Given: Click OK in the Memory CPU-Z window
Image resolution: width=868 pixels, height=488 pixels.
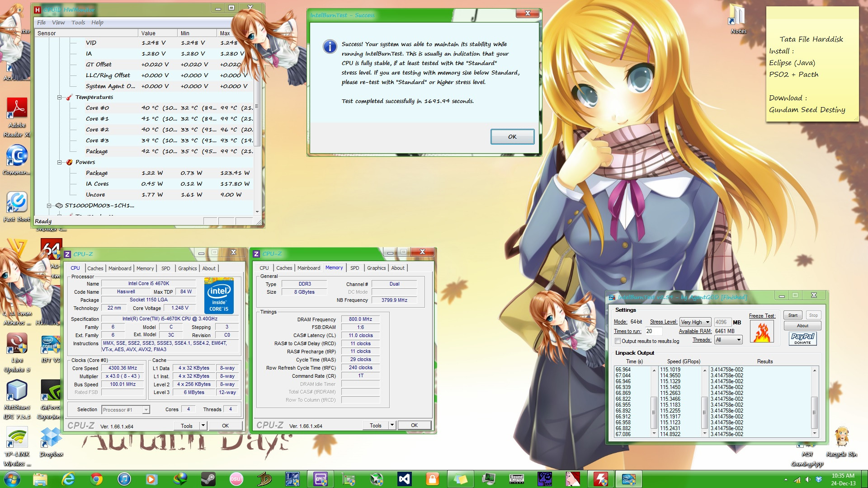Looking at the screenshot, I should coord(414,425).
